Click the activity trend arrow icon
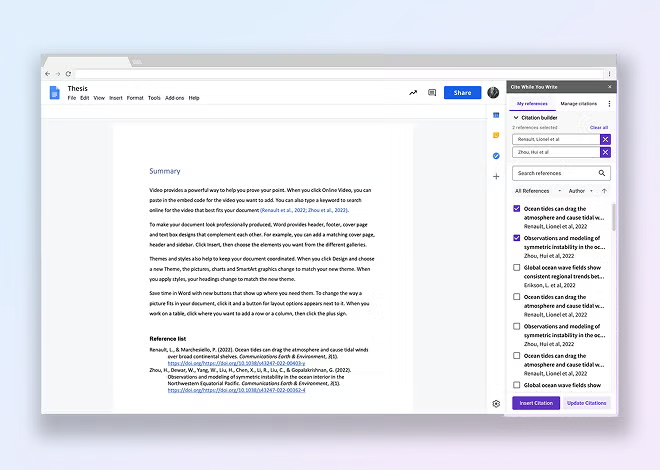The image size is (660, 470). pos(413,93)
